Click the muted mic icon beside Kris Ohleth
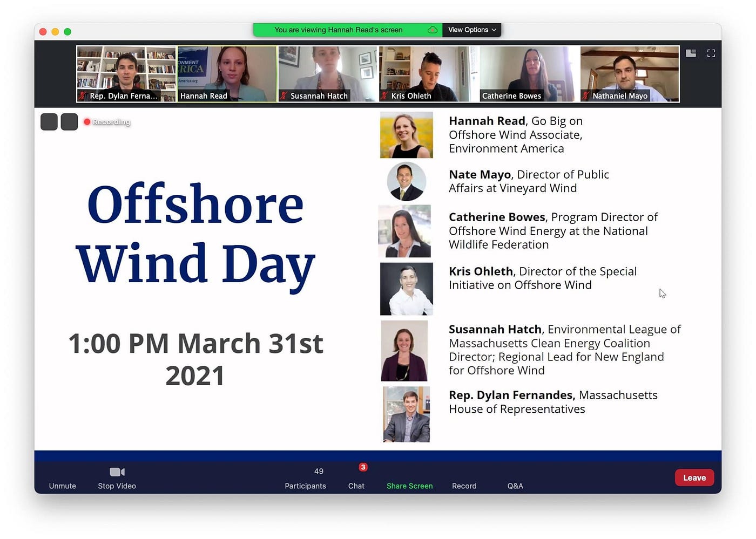 [x=384, y=95]
